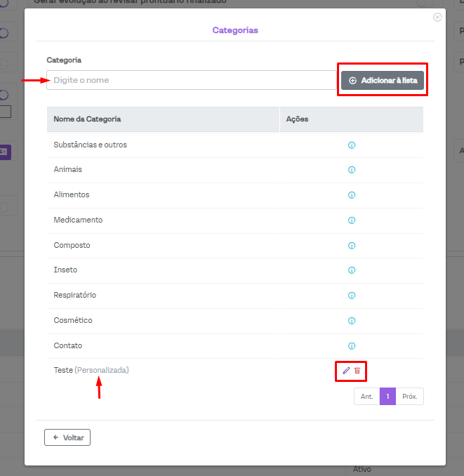Click info icon in Inseto row
The width and height of the screenshot is (464, 476).
click(x=352, y=270)
